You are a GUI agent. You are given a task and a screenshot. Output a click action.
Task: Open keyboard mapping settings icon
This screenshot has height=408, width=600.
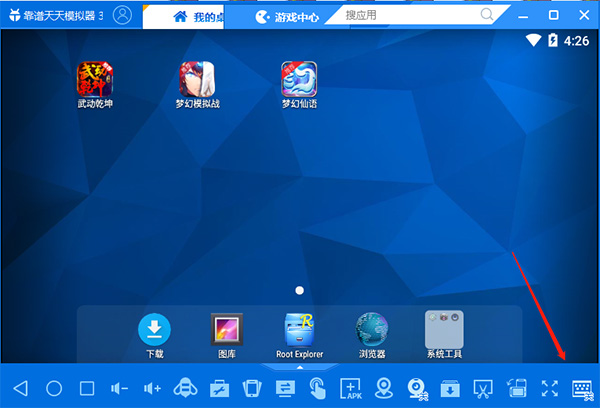tap(583, 390)
